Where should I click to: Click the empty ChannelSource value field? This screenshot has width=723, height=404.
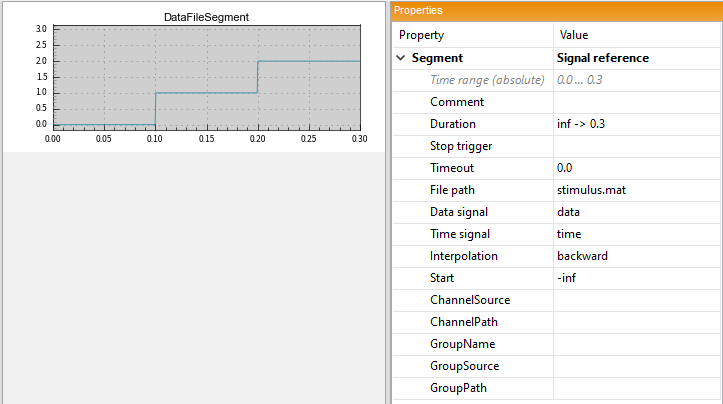(637, 300)
